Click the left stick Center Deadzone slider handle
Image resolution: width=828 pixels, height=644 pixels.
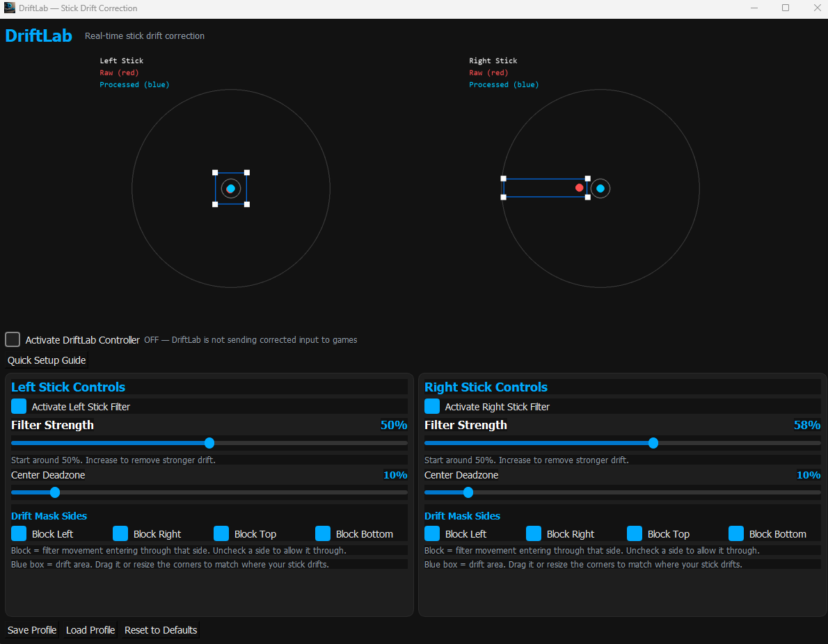tap(55, 492)
